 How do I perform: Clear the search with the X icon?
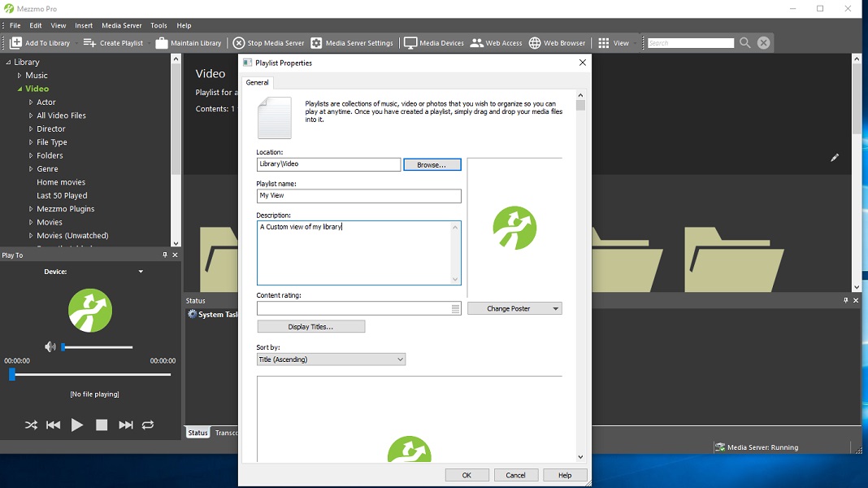tap(763, 42)
